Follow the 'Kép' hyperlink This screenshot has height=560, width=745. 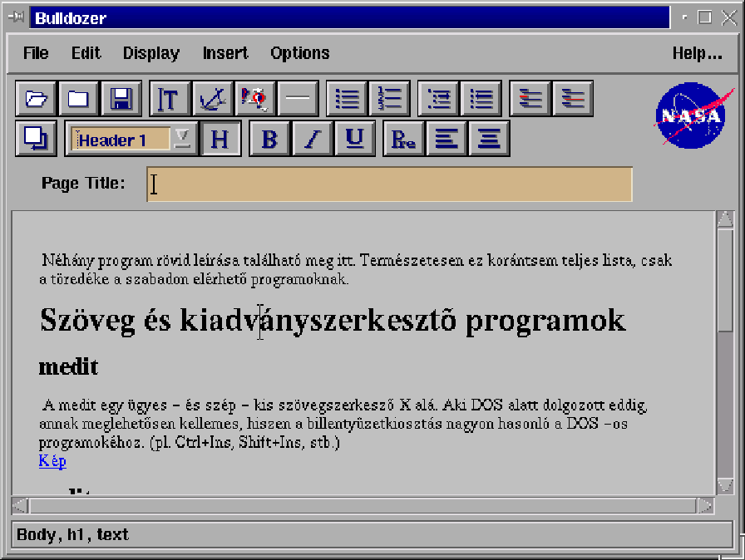tap(52, 461)
